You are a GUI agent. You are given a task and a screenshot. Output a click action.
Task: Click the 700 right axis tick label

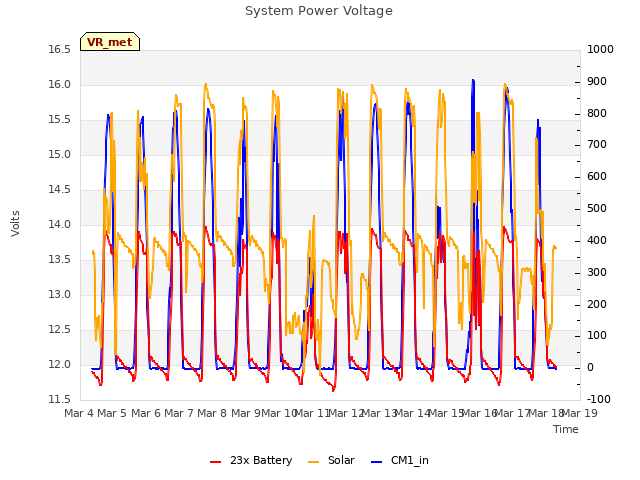(597, 145)
